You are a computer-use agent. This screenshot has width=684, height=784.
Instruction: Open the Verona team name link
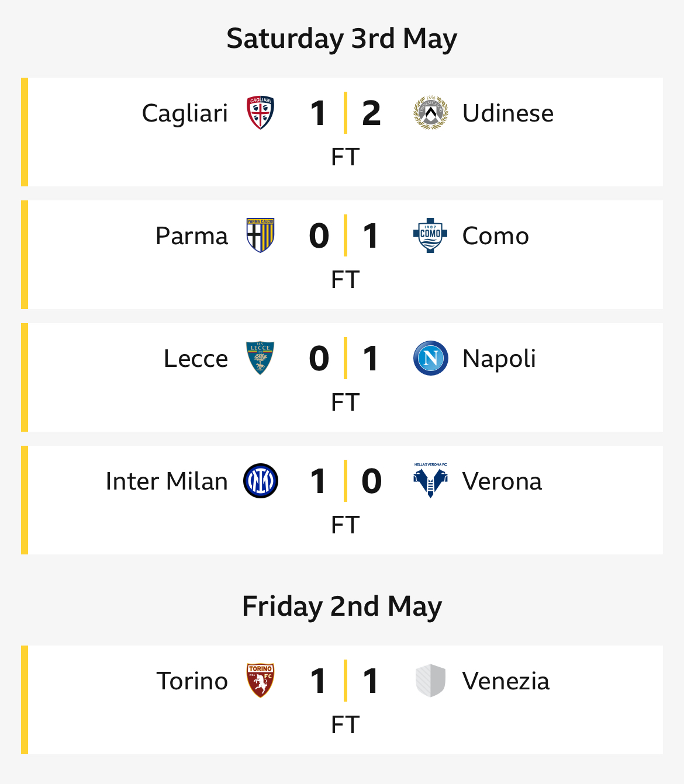click(502, 481)
